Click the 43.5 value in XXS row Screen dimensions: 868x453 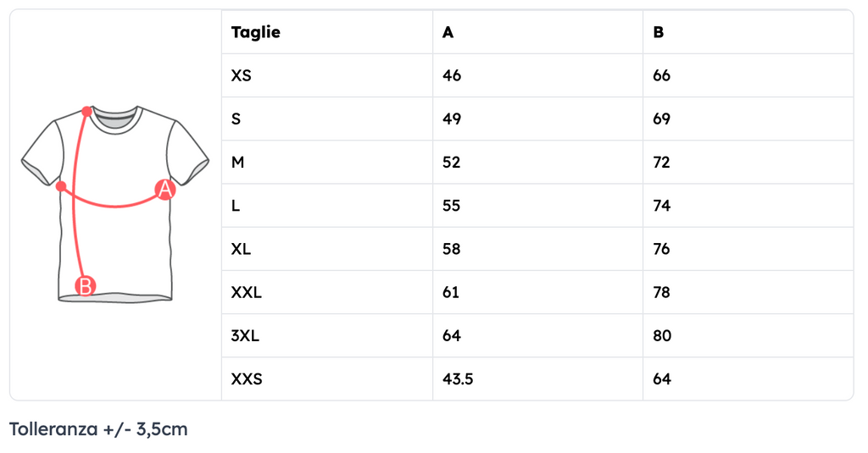pyautogui.click(x=458, y=378)
